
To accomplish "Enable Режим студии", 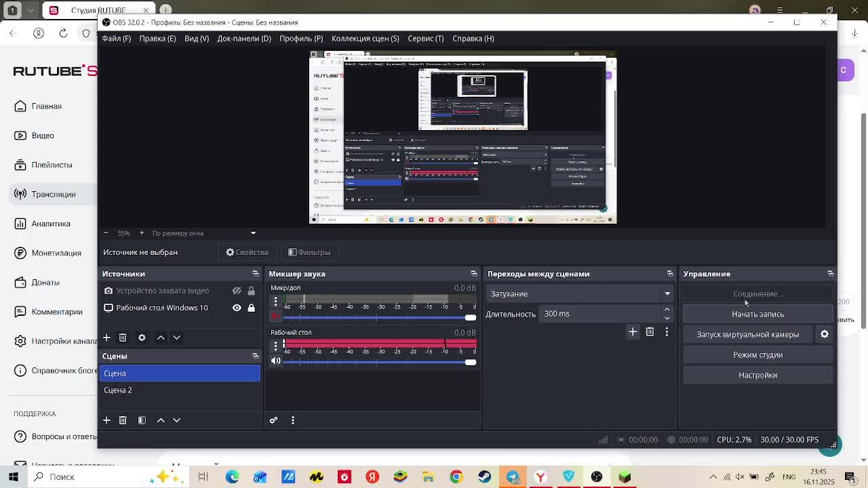I will 757,354.
